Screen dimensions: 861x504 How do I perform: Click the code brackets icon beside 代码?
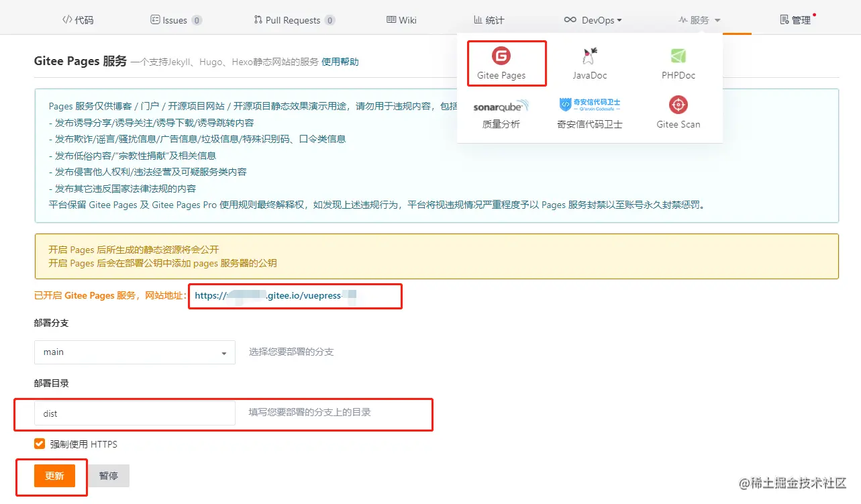(67, 20)
